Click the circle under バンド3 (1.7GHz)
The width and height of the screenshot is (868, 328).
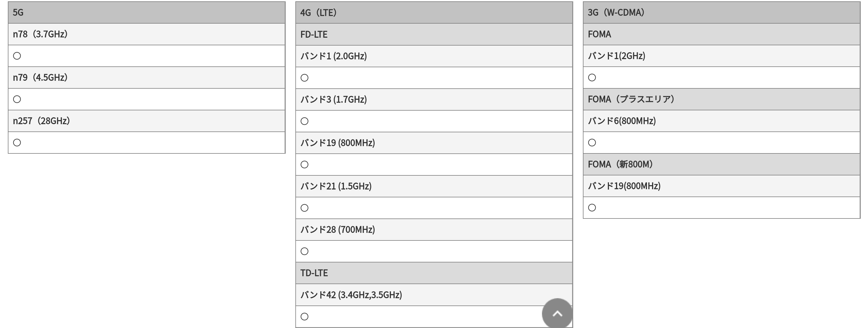(304, 121)
